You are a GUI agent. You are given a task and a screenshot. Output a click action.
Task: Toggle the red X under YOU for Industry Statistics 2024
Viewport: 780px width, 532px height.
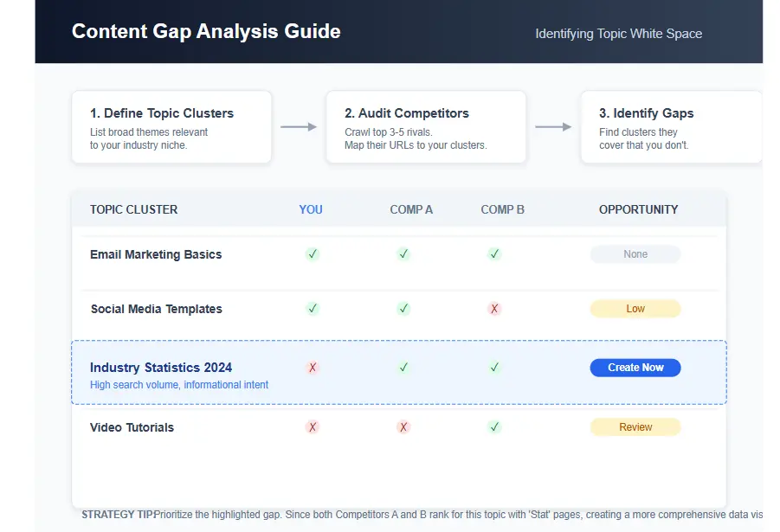(x=312, y=367)
